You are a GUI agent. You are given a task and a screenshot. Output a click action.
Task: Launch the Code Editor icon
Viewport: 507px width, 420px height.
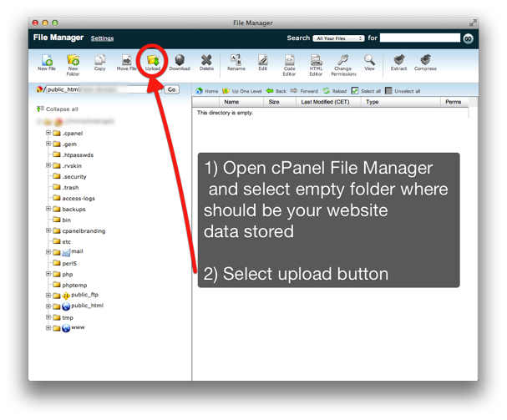pyautogui.click(x=289, y=60)
